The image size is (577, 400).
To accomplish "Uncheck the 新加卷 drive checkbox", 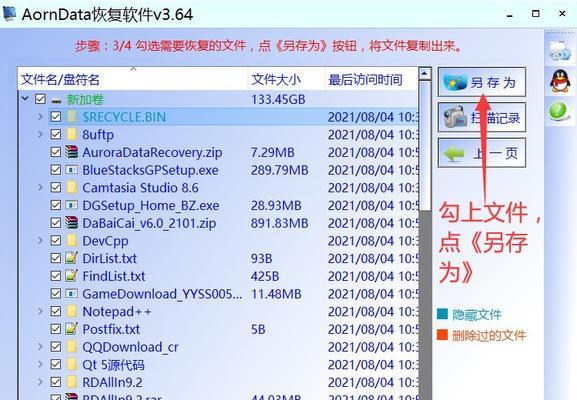I will [x=40, y=99].
